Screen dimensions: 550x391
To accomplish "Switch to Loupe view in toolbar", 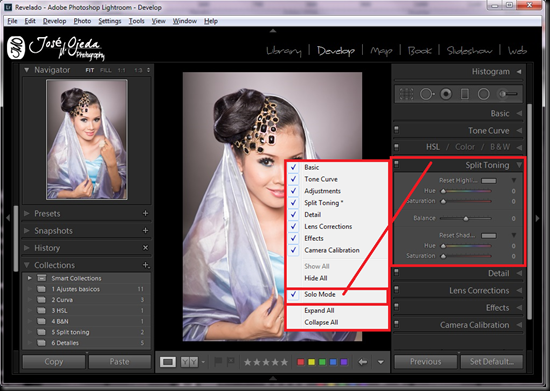I will tap(168, 362).
